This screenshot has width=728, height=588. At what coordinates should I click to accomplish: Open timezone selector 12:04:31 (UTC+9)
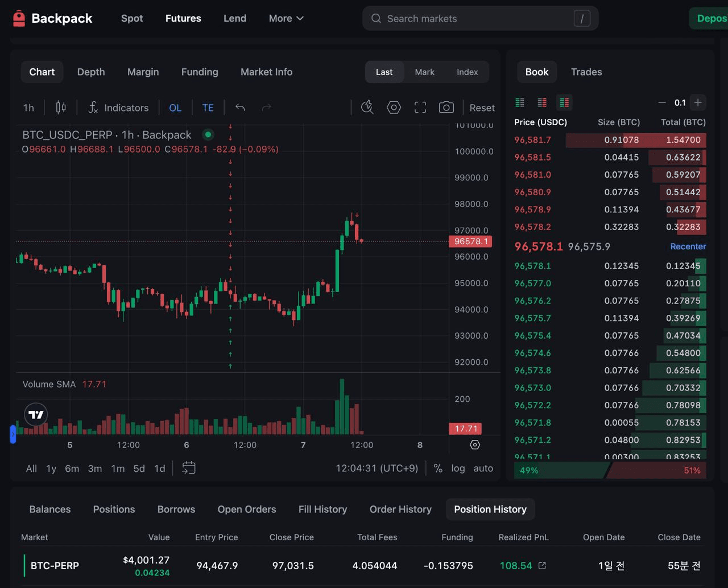(377, 468)
